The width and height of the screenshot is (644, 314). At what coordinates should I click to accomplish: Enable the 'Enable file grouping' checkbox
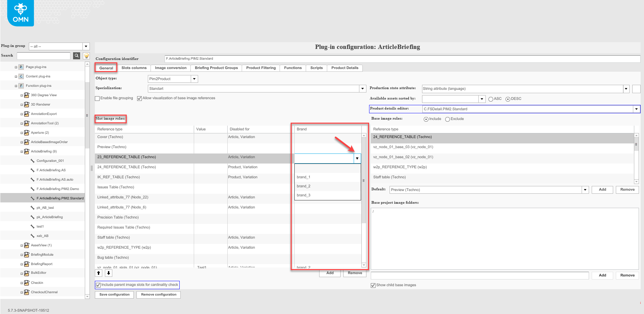(x=97, y=98)
